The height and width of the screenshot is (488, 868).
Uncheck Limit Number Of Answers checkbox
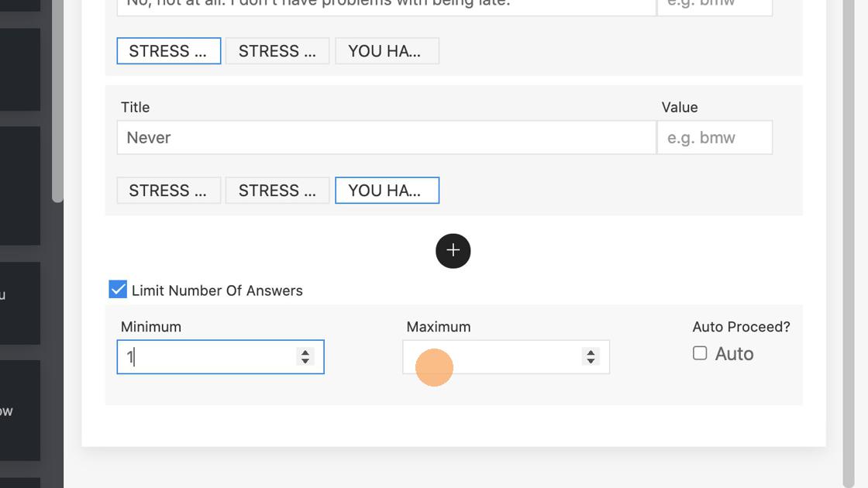click(118, 290)
